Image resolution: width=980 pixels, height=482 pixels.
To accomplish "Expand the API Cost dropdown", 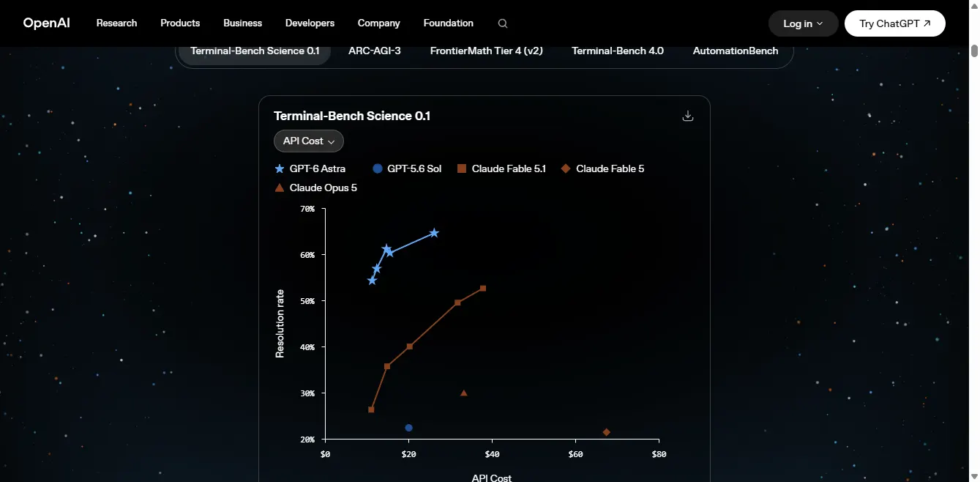I will click(x=309, y=141).
